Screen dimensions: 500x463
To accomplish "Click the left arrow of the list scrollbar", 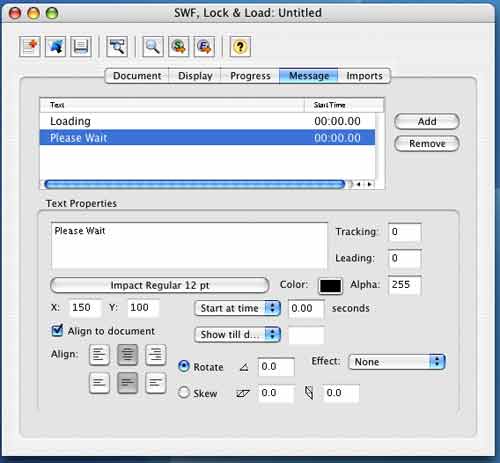I will tap(359, 184).
